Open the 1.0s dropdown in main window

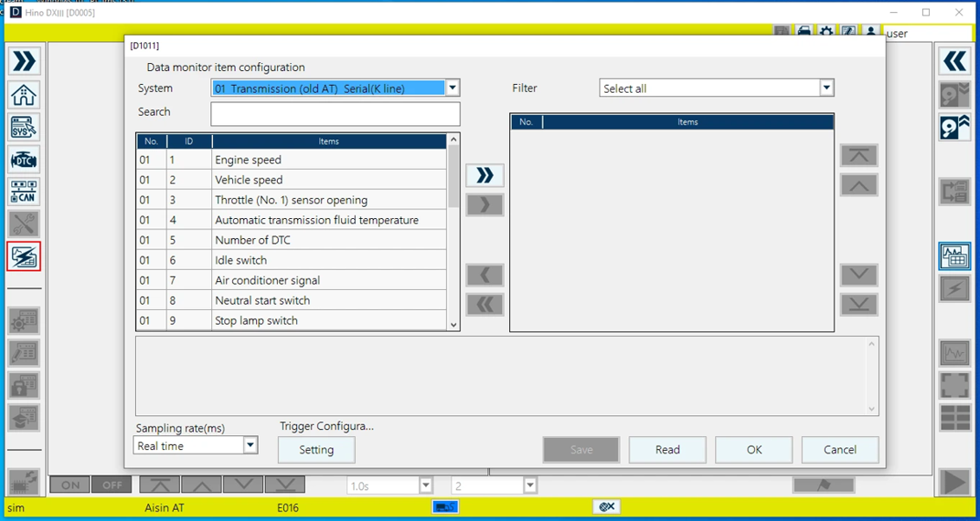pyautogui.click(x=426, y=486)
